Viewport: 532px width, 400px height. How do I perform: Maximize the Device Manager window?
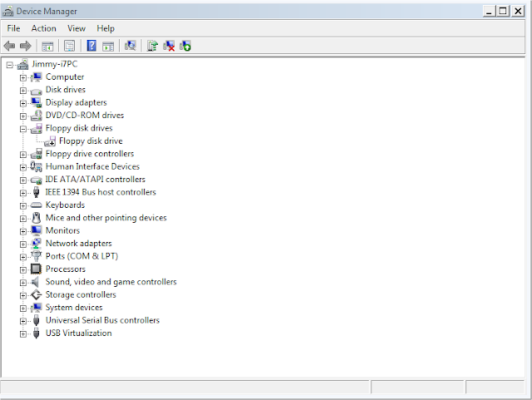(x=503, y=12)
